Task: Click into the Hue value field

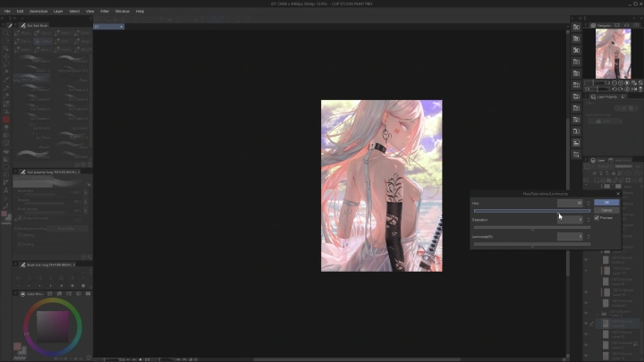Action: tap(570, 203)
